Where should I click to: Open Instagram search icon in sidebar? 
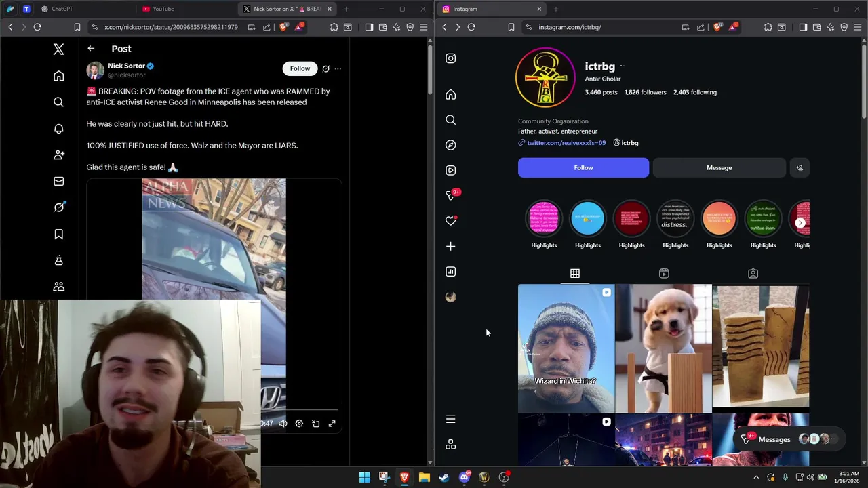451,120
